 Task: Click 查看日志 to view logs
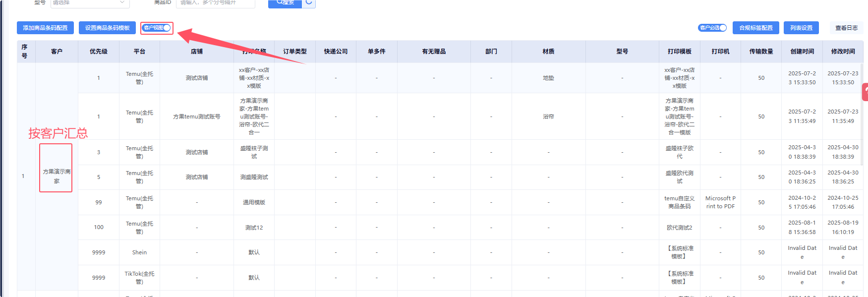[846, 28]
